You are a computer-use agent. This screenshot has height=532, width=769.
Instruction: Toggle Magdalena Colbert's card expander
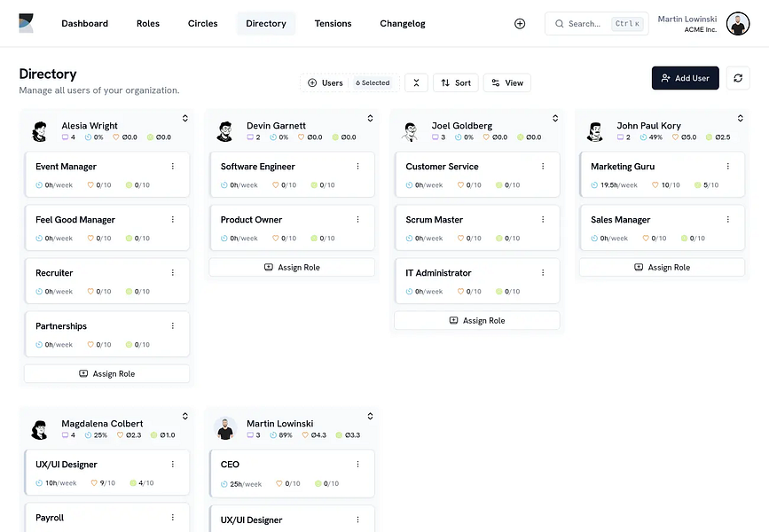184,416
